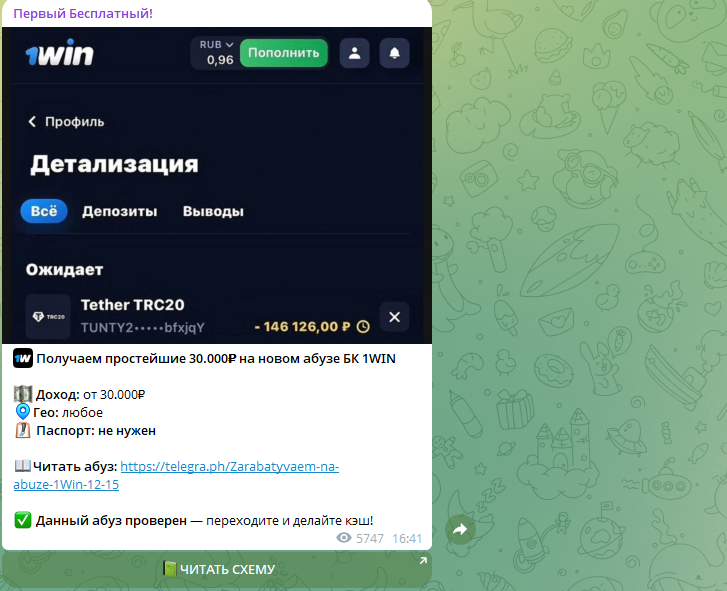Click the green checkmark emoji
Image resolution: width=727 pixels, height=591 pixels.
tap(23, 520)
